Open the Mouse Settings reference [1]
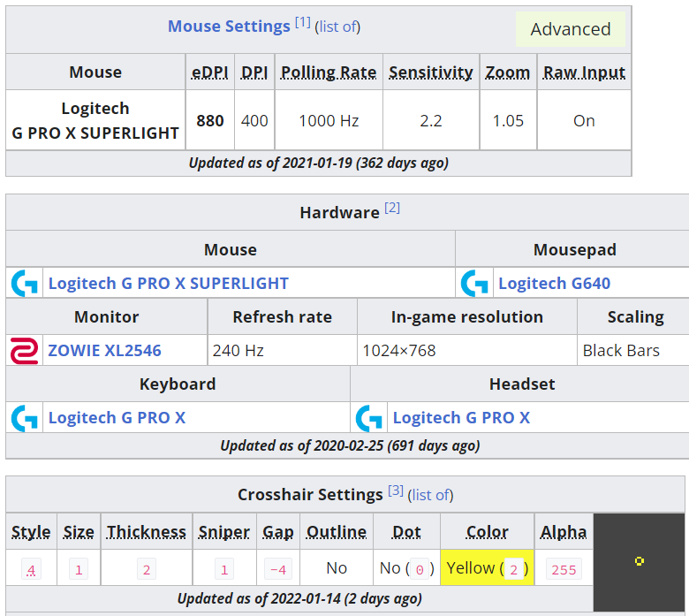The width and height of the screenshot is (689, 616). pyautogui.click(x=303, y=22)
